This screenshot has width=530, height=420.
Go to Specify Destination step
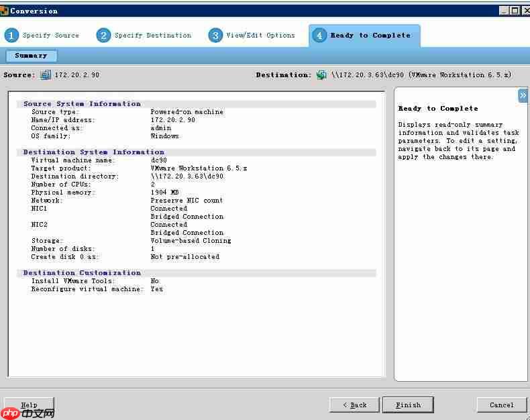153,35
